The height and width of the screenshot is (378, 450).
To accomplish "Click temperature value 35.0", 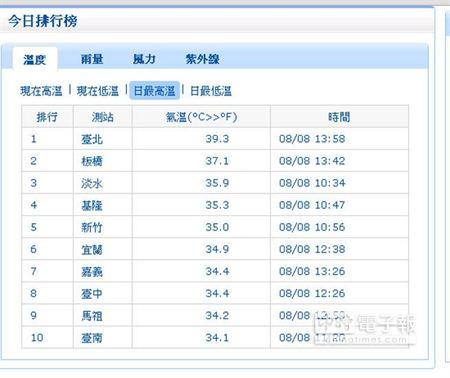I will point(217,227).
